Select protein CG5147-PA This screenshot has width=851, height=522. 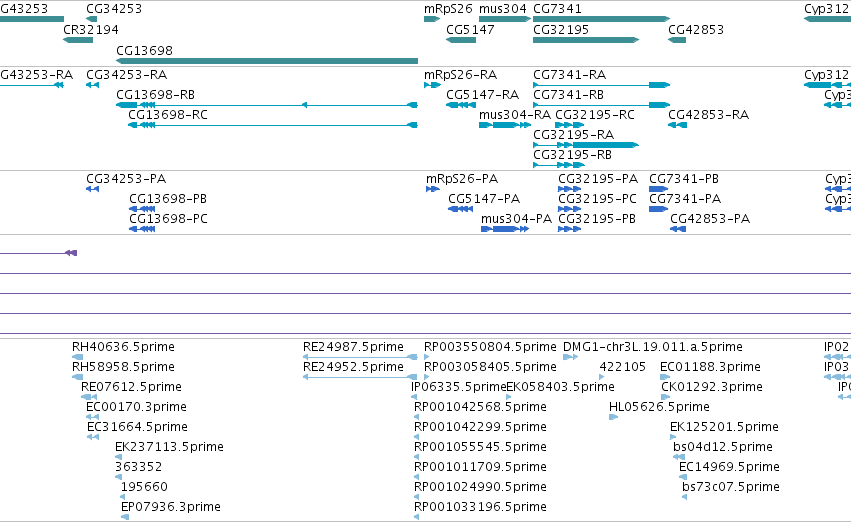[484, 199]
